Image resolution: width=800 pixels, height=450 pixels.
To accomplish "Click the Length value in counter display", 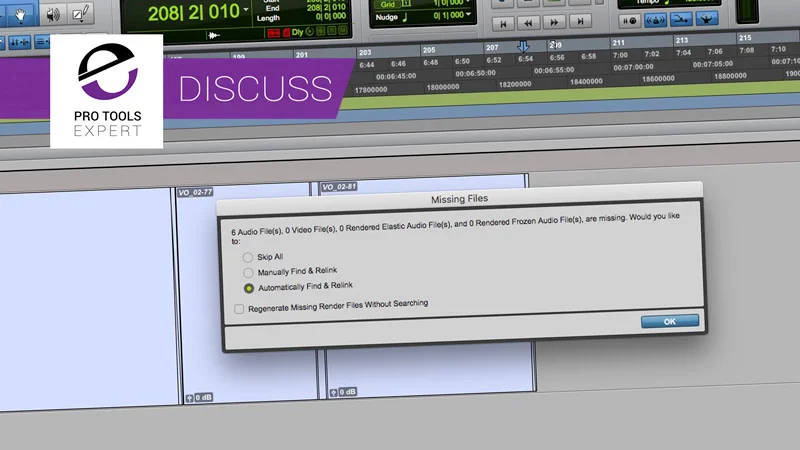I will [331, 16].
